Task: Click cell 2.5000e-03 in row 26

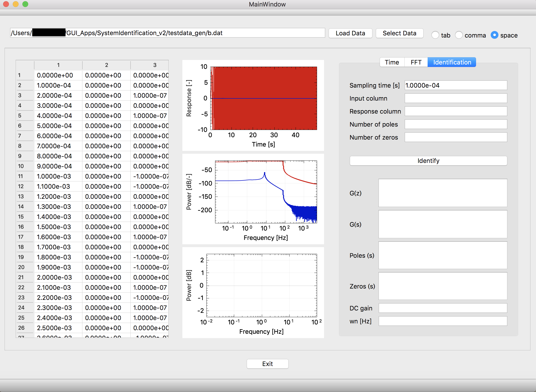Action: pos(58,328)
